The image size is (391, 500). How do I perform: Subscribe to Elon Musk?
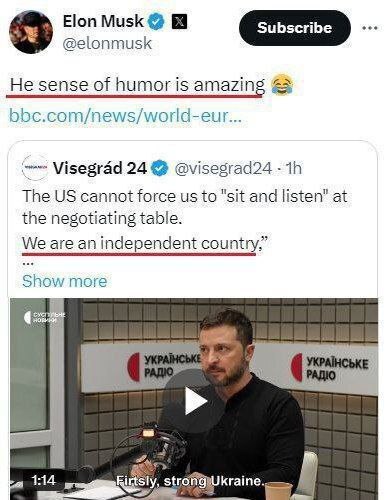(x=295, y=28)
